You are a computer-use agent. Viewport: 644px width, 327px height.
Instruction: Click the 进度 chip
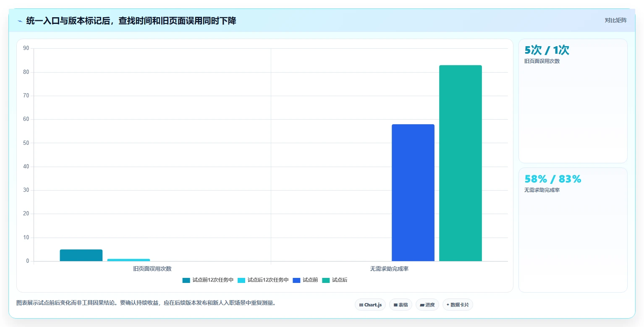(x=427, y=305)
